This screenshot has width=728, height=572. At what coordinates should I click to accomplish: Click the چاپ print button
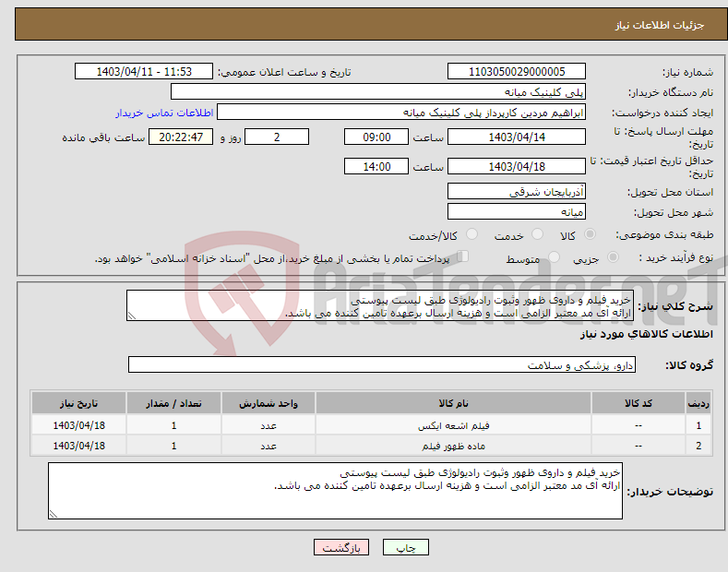(x=405, y=547)
